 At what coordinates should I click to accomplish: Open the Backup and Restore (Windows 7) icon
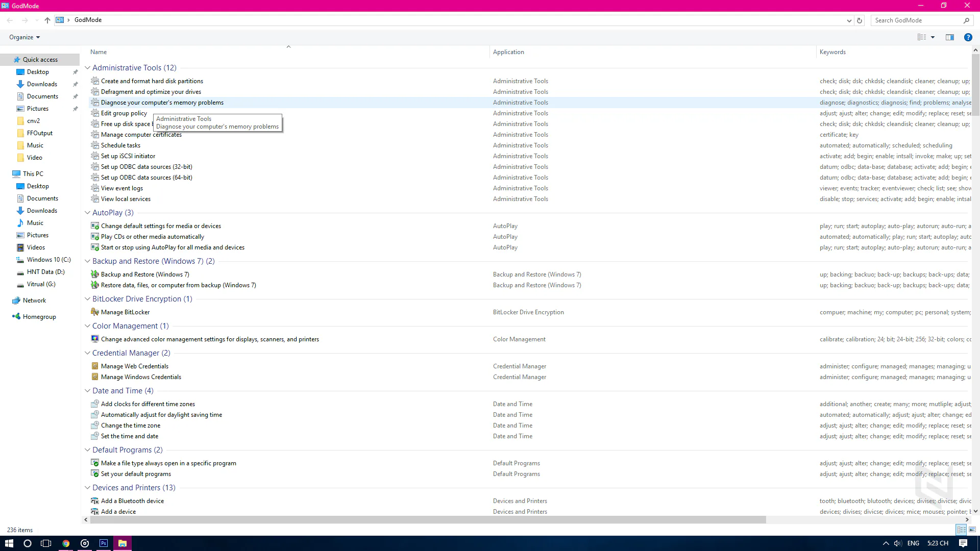95,274
